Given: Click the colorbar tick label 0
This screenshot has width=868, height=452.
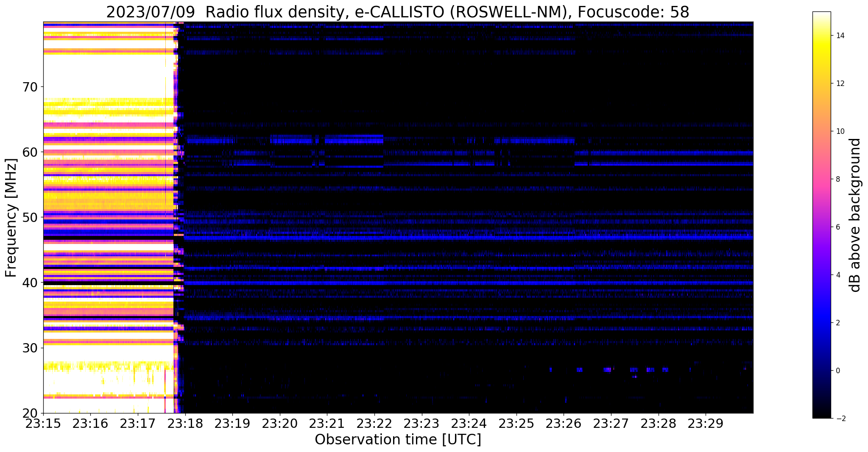Looking at the screenshot, I should pos(838,371).
